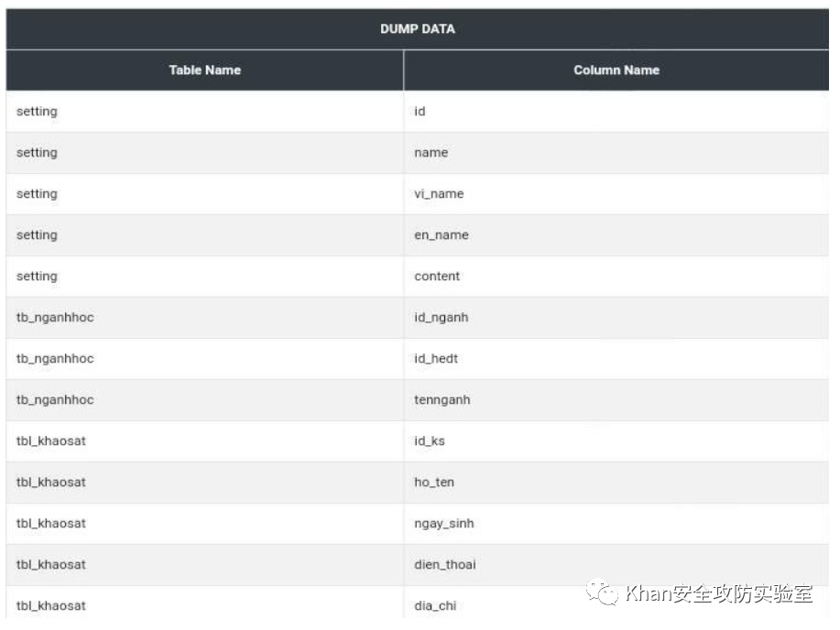The image size is (840, 630).
Task: Select the ngay_sinh column cell
Action: pos(443,524)
